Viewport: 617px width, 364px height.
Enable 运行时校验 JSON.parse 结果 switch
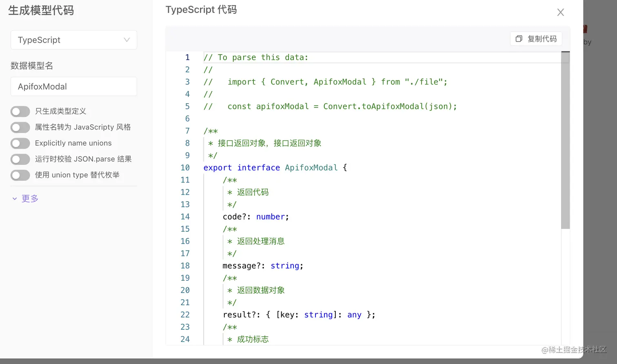pyautogui.click(x=20, y=159)
